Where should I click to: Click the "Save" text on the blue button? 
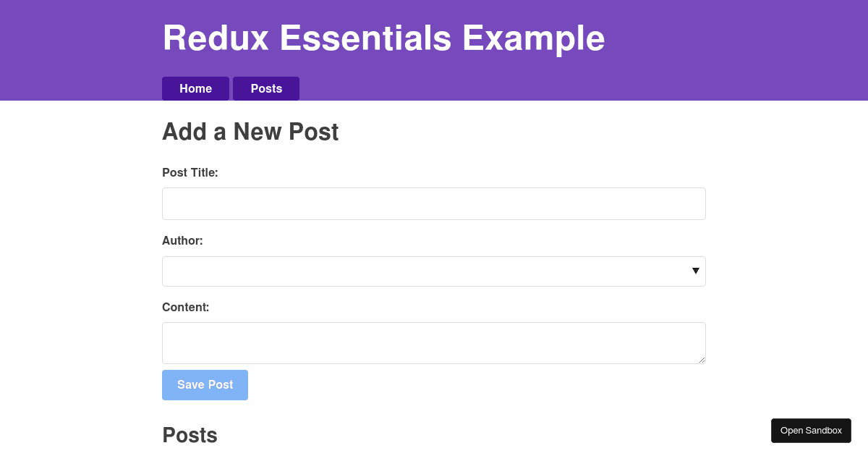(x=191, y=384)
